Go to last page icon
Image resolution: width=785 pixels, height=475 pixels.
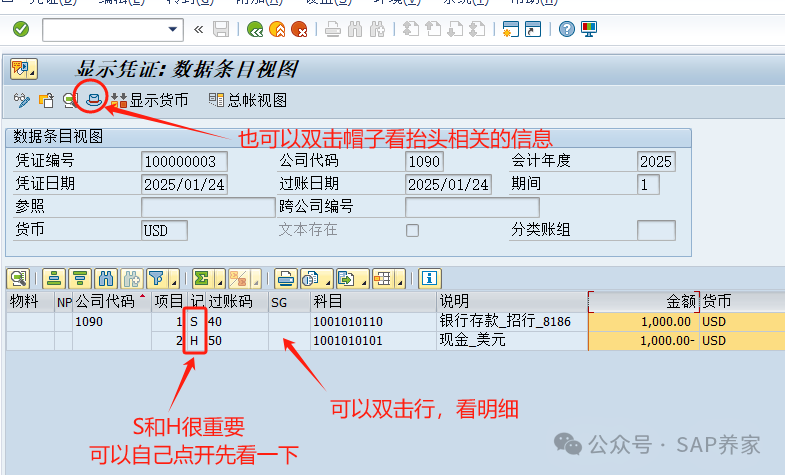(477, 30)
